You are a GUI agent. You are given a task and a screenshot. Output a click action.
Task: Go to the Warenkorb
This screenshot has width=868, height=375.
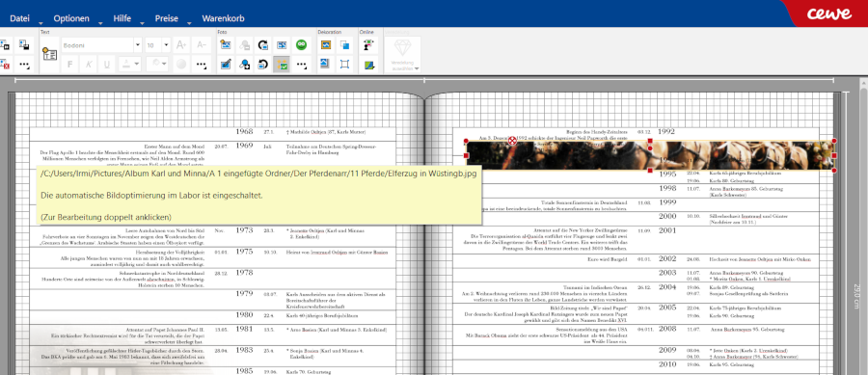[x=223, y=18]
